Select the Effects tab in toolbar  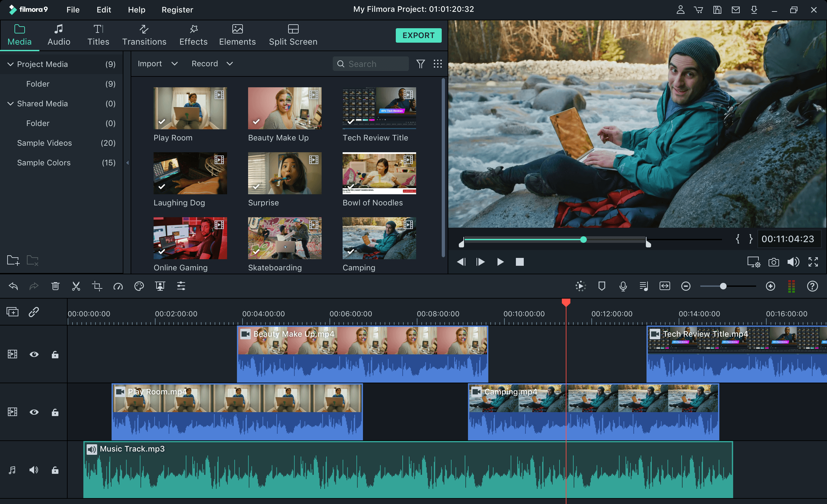(x=193, y=34)
